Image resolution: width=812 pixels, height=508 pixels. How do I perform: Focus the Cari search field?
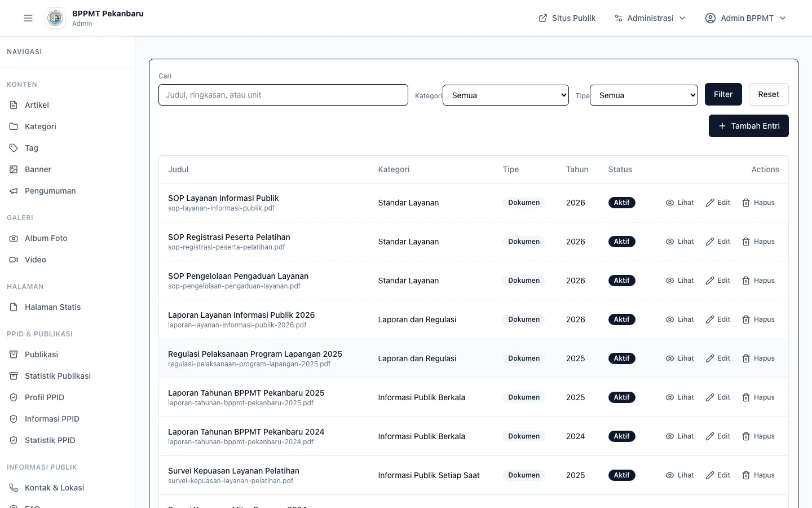pyautogui.click(x=283, y=95)
